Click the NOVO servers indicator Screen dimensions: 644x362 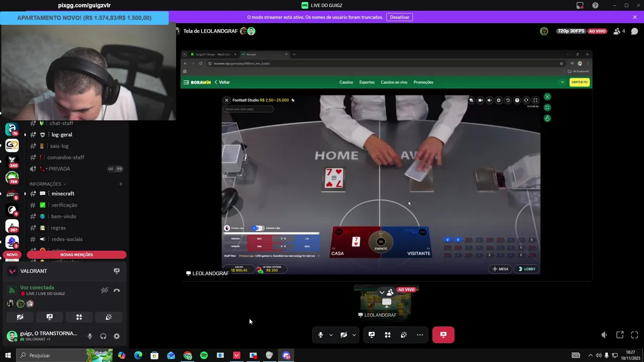[12, 255]
